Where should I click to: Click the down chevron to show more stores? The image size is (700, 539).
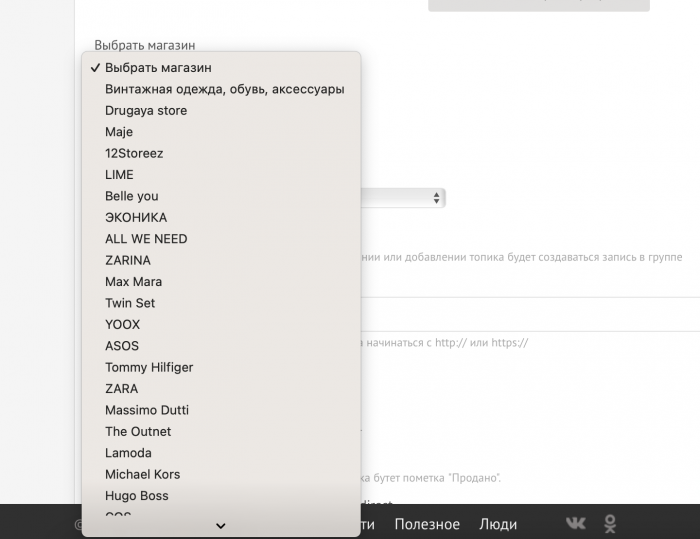[x=221, y=526]
